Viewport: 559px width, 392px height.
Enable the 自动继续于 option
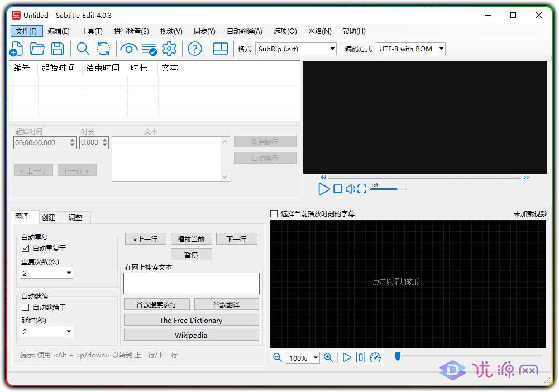click(x=25, y=307)
